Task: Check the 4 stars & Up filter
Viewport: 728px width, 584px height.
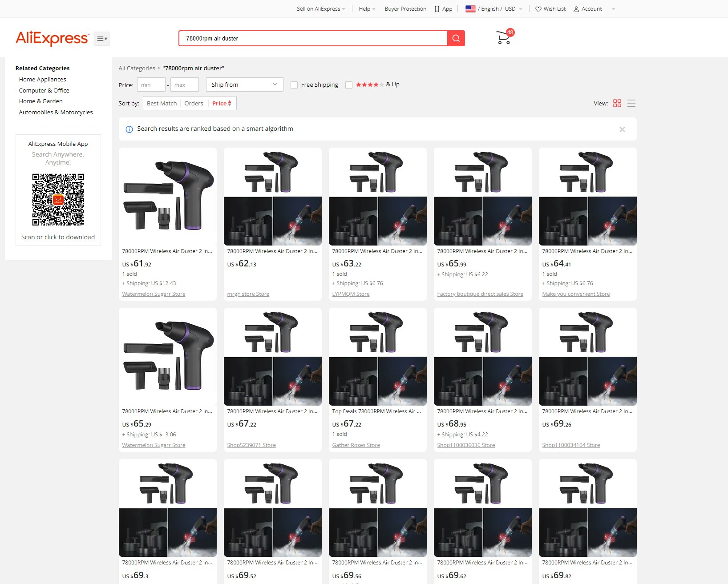Action: coord(349,85)
